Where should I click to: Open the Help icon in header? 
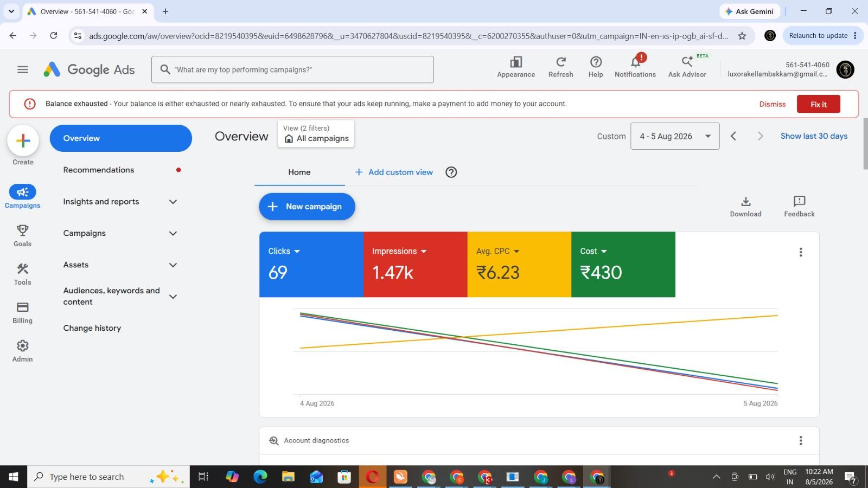pos(596,67)
